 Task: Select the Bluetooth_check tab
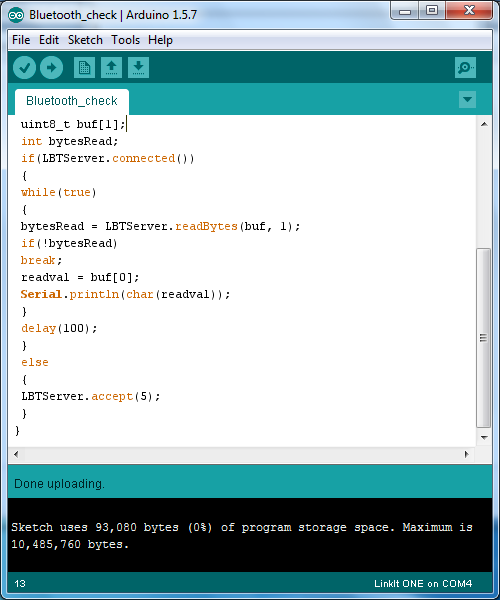coord(72,101)
